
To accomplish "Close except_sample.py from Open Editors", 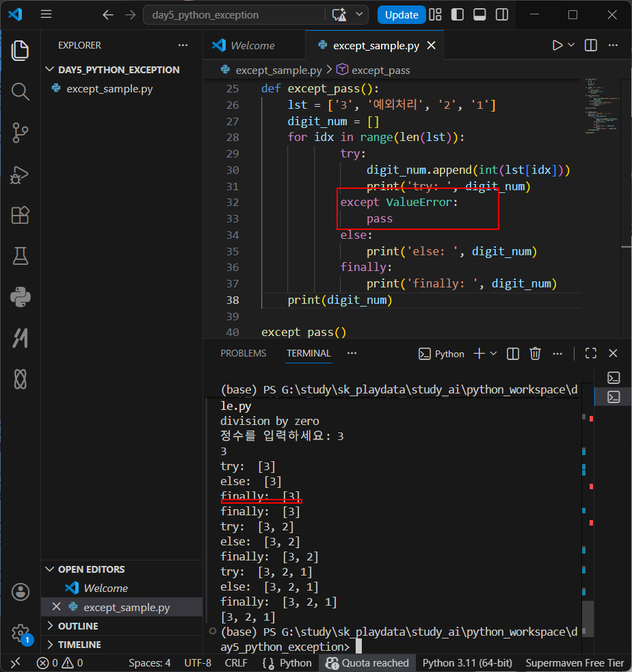I will (56, 607).
